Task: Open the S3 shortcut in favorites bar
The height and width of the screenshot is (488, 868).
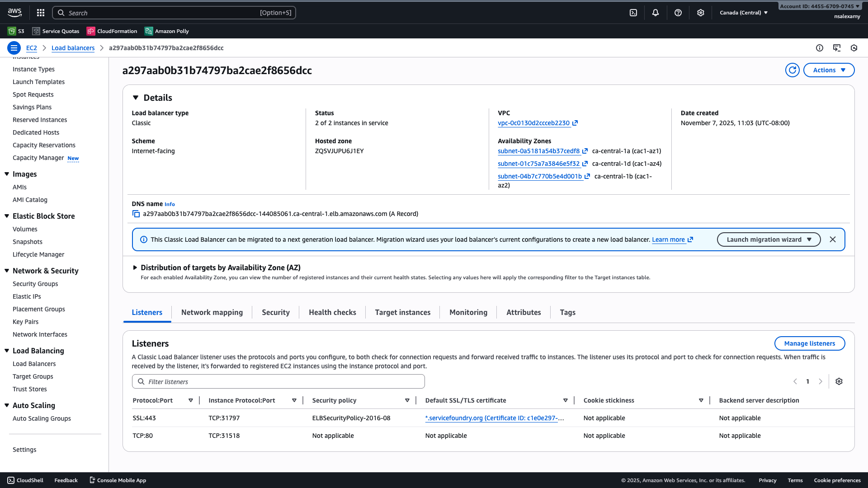Action: 16,31
